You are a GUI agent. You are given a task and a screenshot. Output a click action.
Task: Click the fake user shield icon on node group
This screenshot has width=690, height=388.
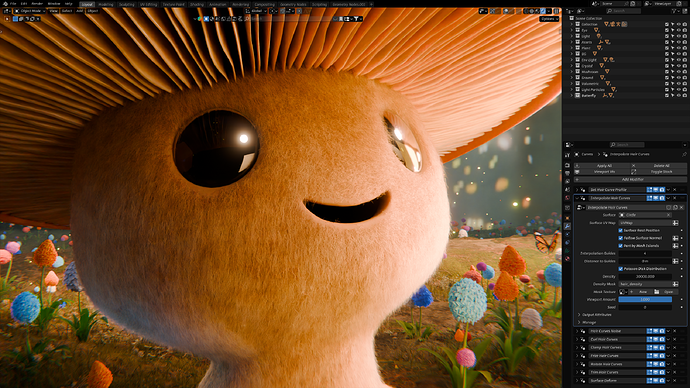(668, 208)
